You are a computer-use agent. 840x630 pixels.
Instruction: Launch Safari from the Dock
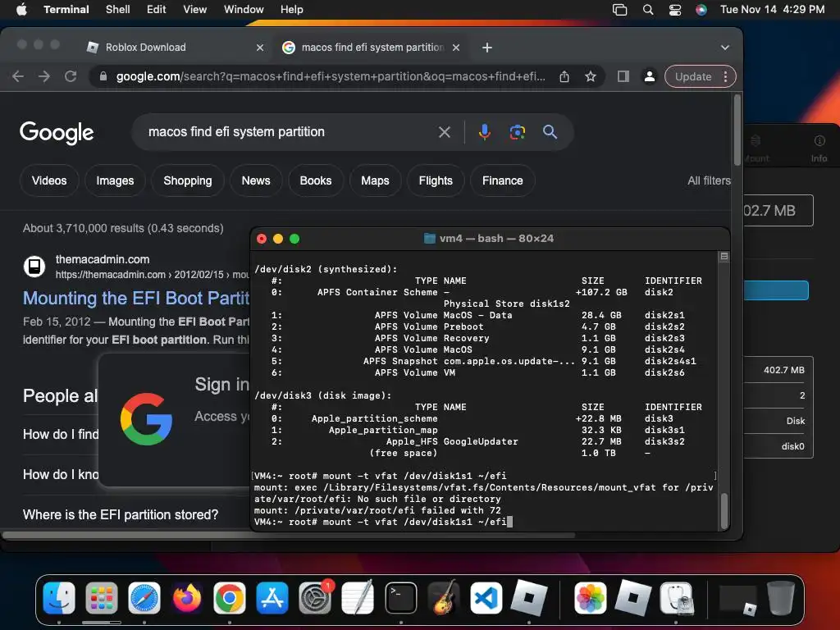(x=144, y=597)
